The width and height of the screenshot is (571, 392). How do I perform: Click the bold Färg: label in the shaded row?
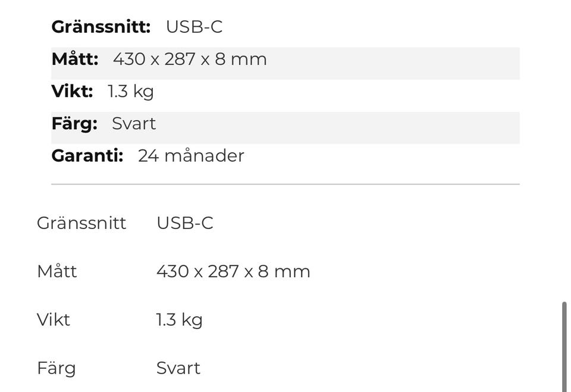[74, 123]
